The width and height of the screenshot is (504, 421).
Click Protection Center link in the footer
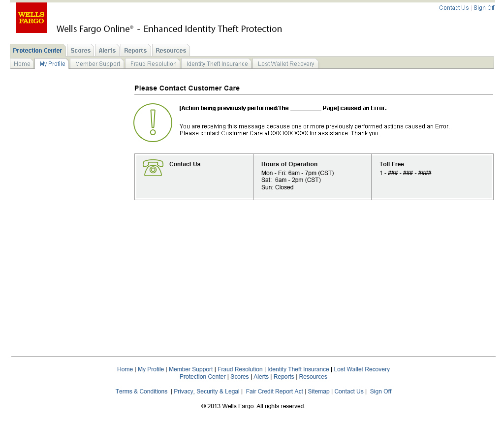click(x=202, y=377)
